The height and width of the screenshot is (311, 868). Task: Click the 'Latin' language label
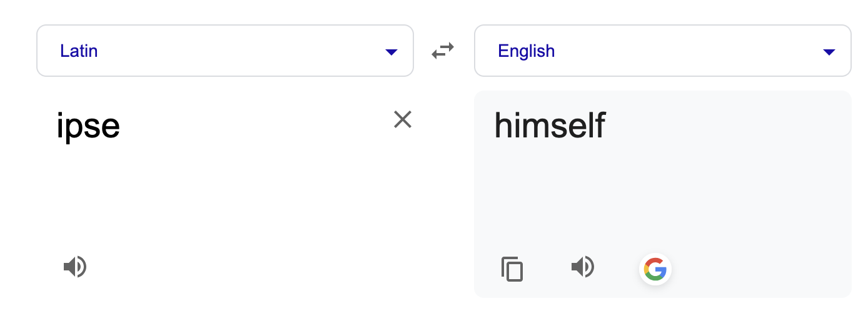pos(79,51)
